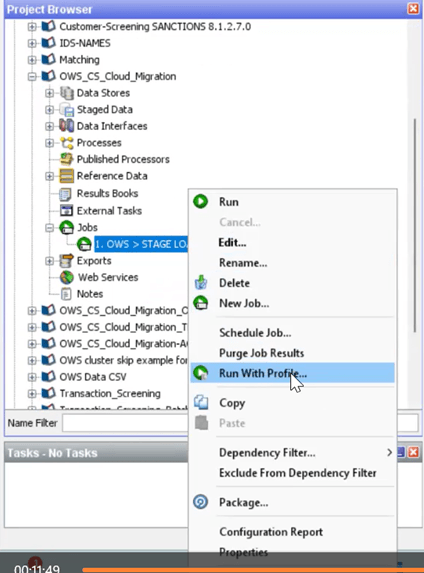Select Schedule Job... menu entry

[292, 333]
